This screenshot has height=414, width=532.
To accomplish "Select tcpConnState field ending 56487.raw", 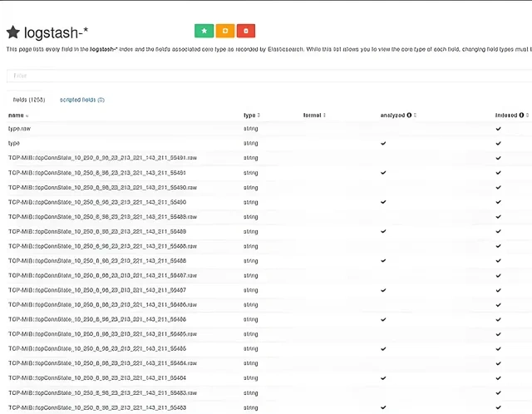I will (102, 275).
